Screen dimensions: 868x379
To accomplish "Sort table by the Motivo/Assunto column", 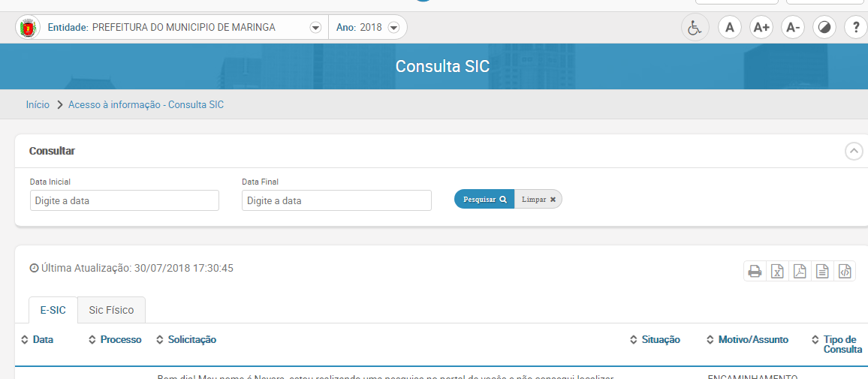I will pos(747,339).
